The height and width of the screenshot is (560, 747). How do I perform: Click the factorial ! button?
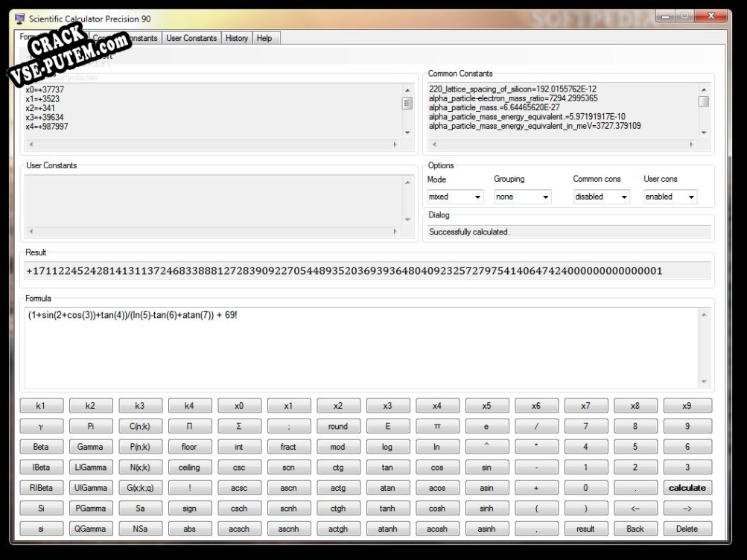(189, 488)
